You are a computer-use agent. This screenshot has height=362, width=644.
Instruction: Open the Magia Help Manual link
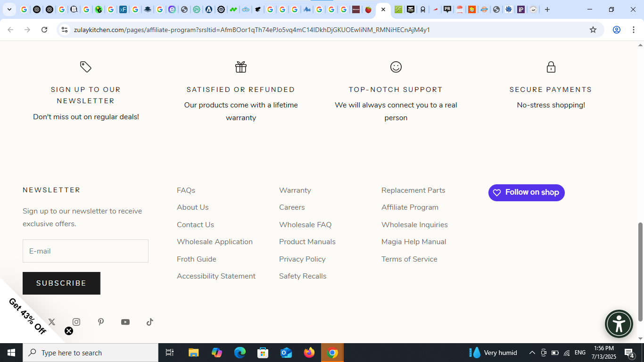click(414, 242)
